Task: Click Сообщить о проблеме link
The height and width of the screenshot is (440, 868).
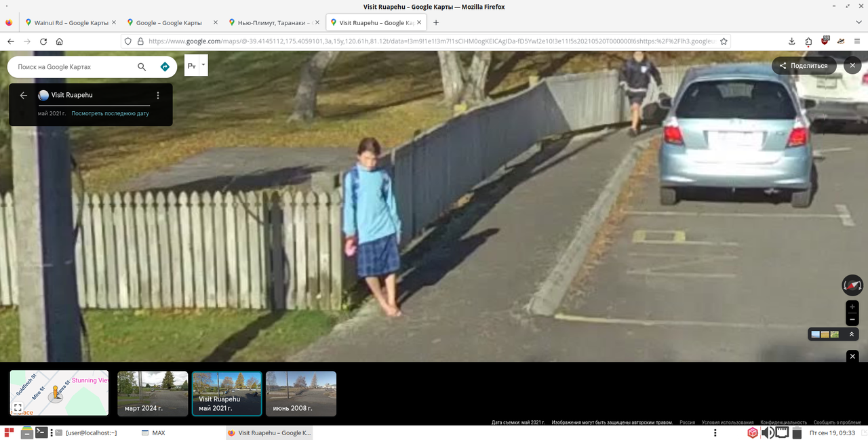Action: pos(837,422)
